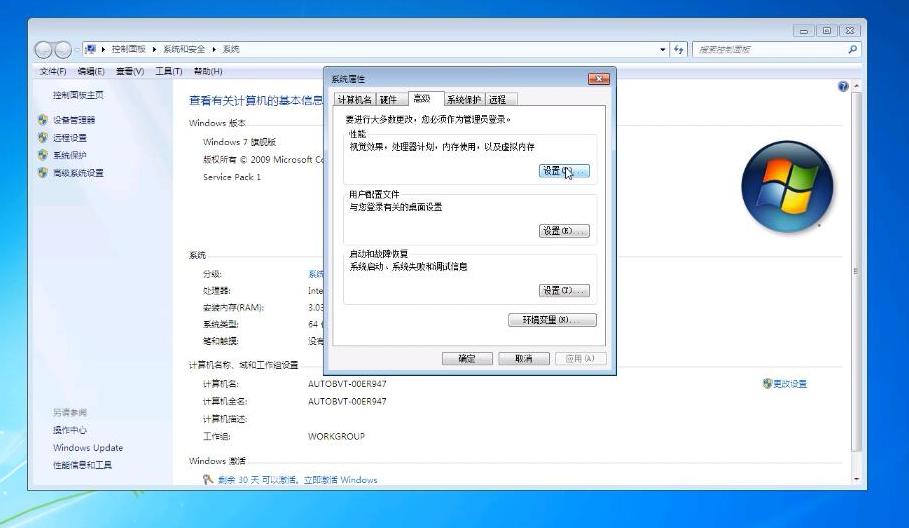Open 系统保护 link in sidebar
Screen dimensions: 909x528
pyautogui.click(x=70, y=155)
